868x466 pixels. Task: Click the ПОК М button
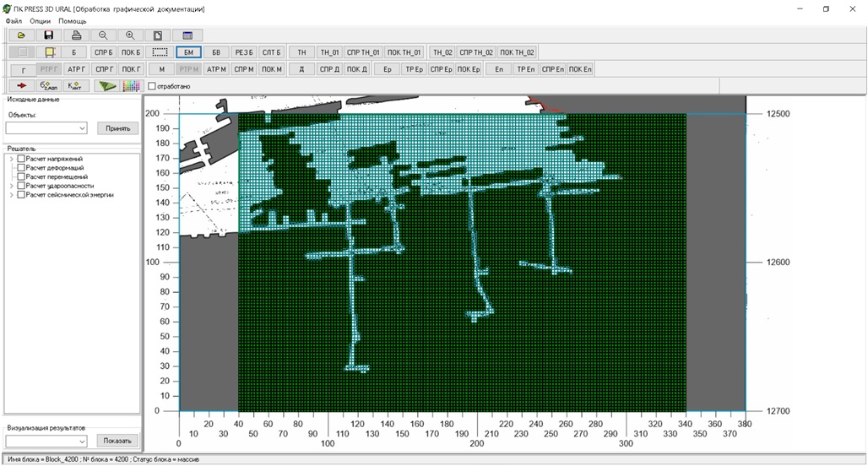click(x=272, y=69)
